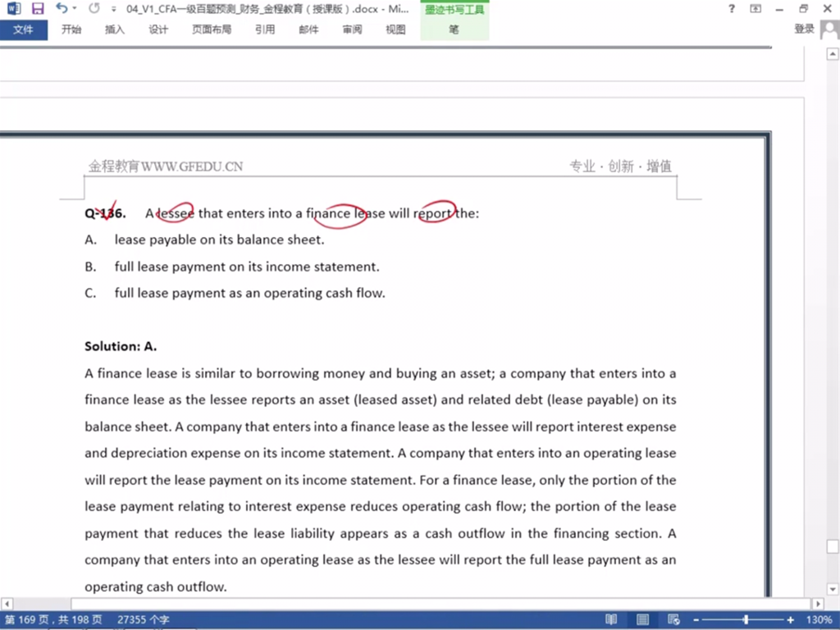Click header text '专业 · 创新 · 增值'
The image size is (840, 630).
pos(620,166)
